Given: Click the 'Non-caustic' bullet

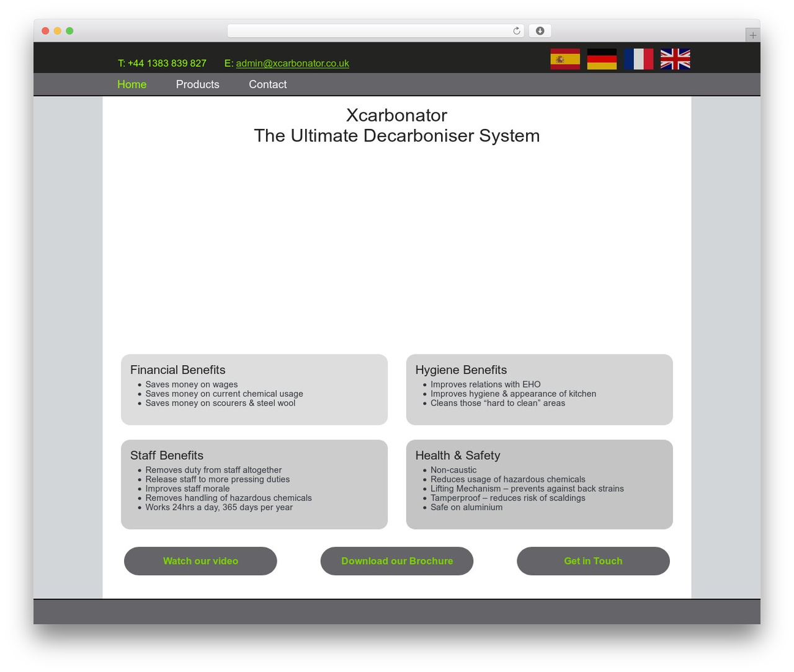Looking at the screenshot, I should [x=453, y=470].
